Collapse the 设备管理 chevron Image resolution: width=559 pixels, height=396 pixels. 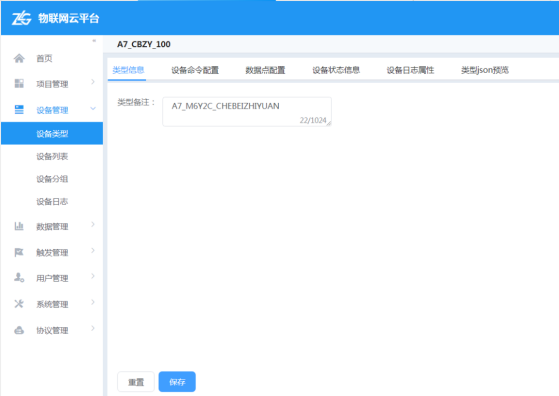click(x=93, y=108)
